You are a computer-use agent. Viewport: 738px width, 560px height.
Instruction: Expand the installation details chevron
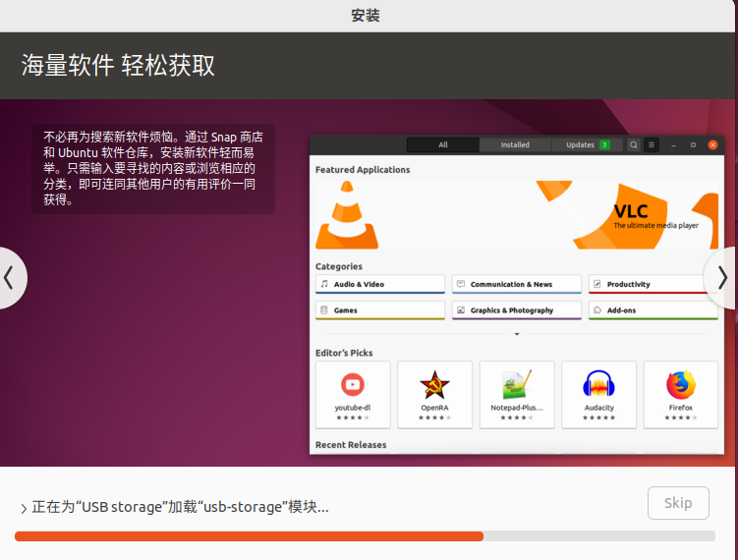[24, 508]
